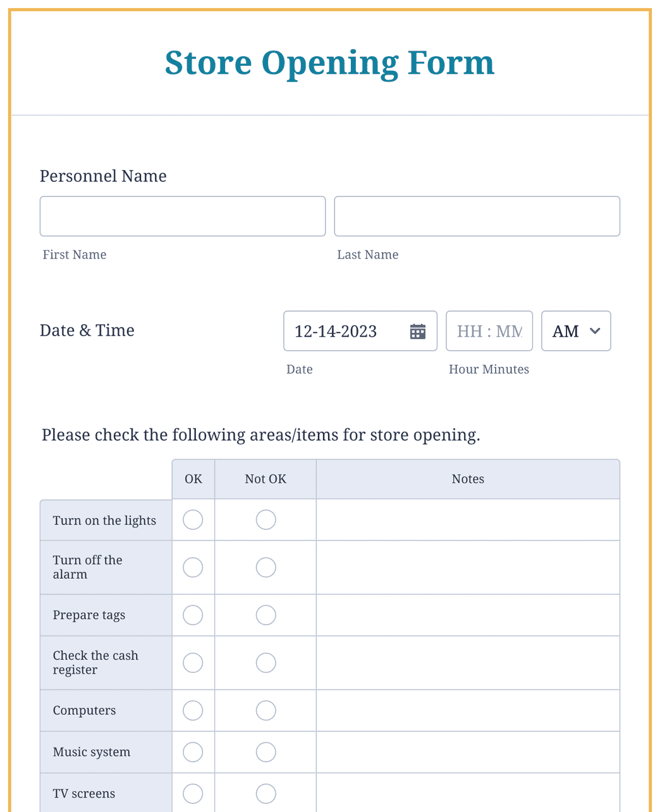660x812 pixels.
Task: Choose OK for TV screens
Action: point(193,794)
